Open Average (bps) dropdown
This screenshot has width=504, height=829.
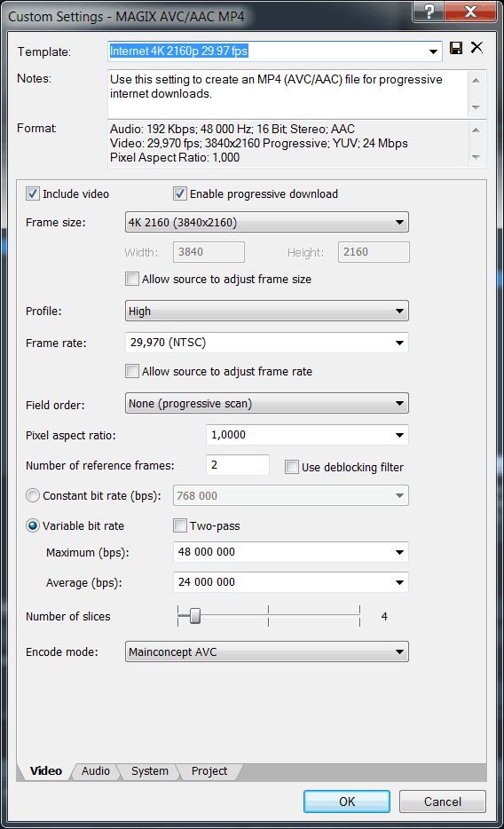point(399,582)
